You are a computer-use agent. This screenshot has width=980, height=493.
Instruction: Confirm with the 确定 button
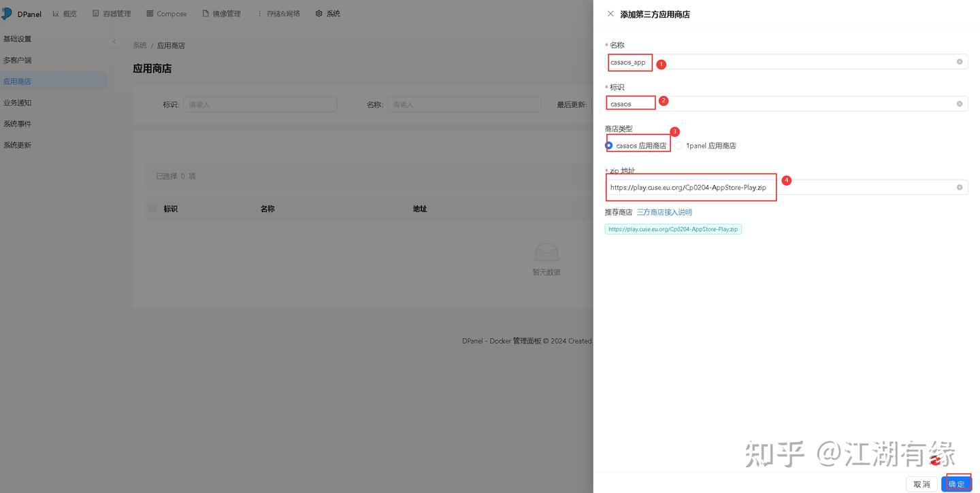click(956, 483)
